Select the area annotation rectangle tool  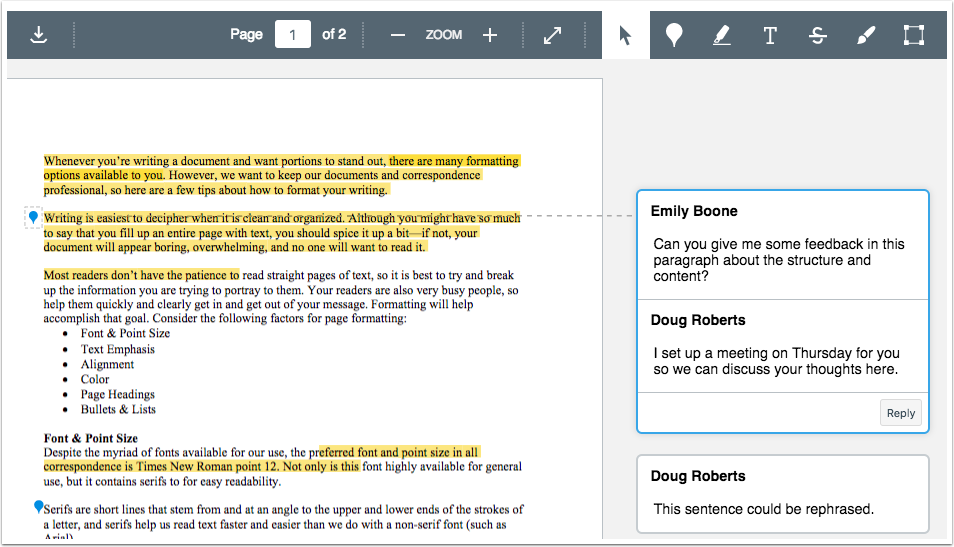(x=914, y=35)
